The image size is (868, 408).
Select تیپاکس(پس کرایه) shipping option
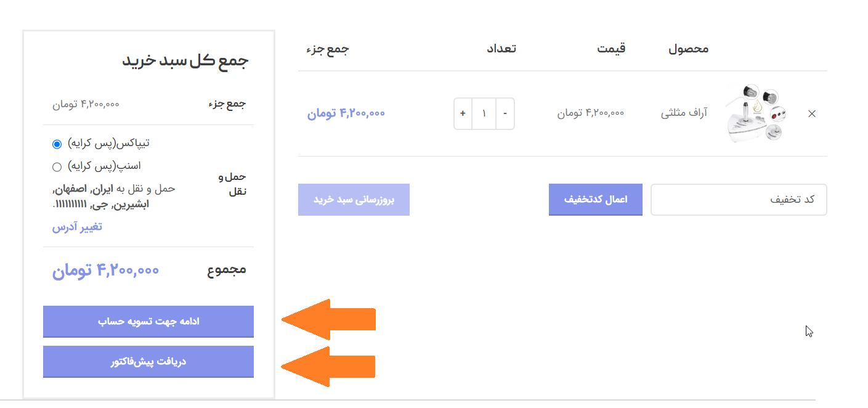pyautogui.click(x=57, y=144)
